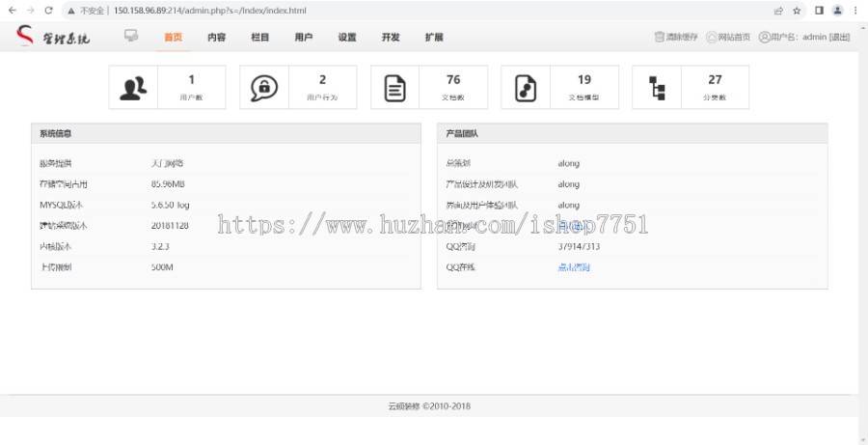Image resolution: width=868 pixels, height=445 pixels.
Task: Click the not-secure warning icon
Action: point(72,11)
